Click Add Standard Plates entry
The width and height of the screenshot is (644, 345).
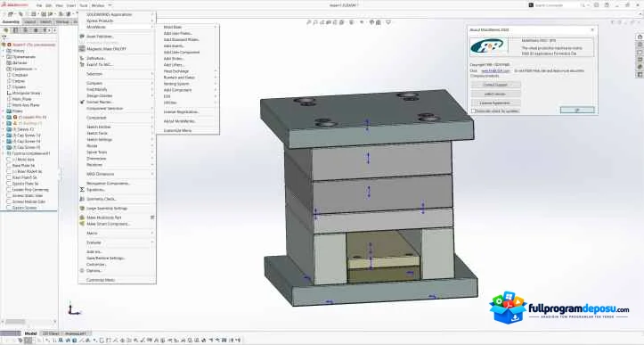click(181, 39)
